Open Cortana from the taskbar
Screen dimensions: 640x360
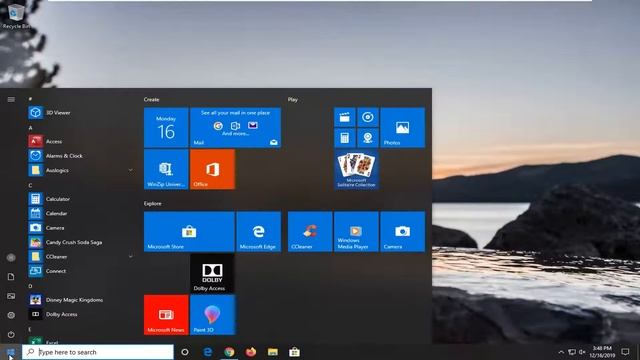[185, 352]
